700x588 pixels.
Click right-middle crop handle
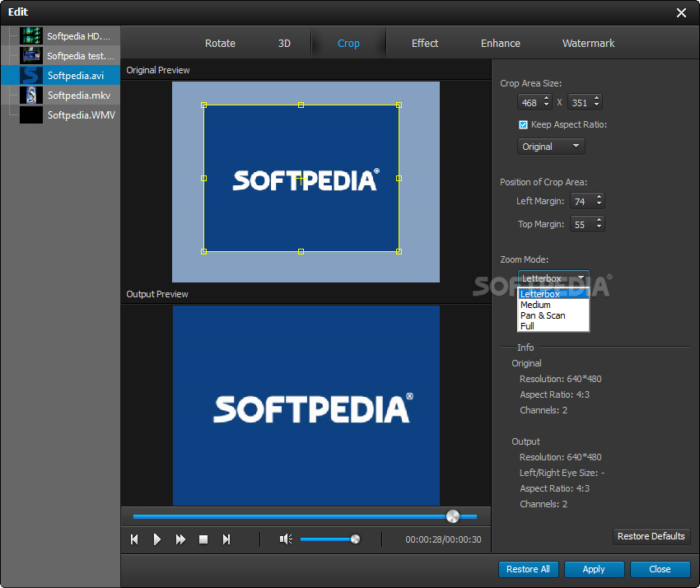(399, 178)
